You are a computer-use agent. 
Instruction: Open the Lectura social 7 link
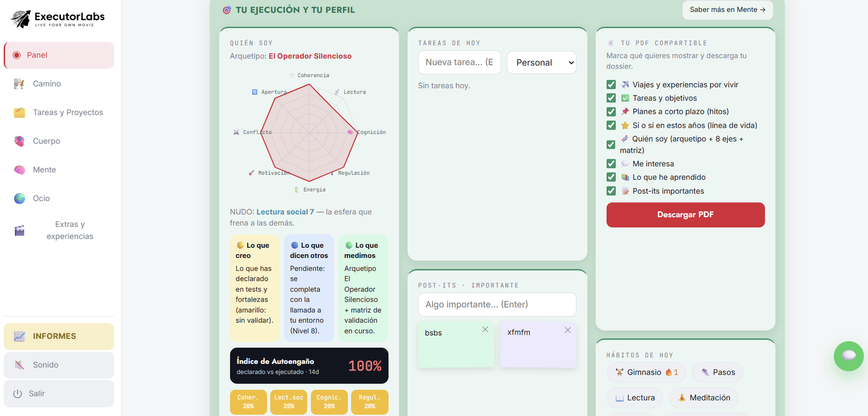tap(285, 212)
